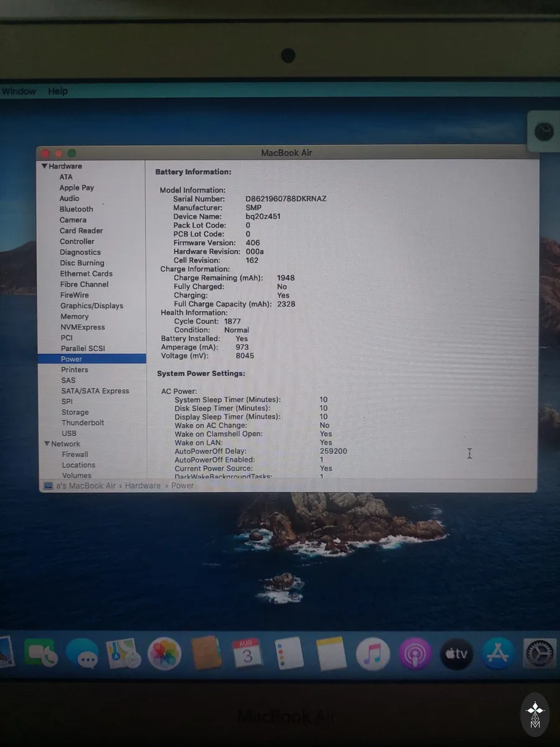Click the MacBook Air window title bar
The image size is (560, 747).
(x=286, y=153)
